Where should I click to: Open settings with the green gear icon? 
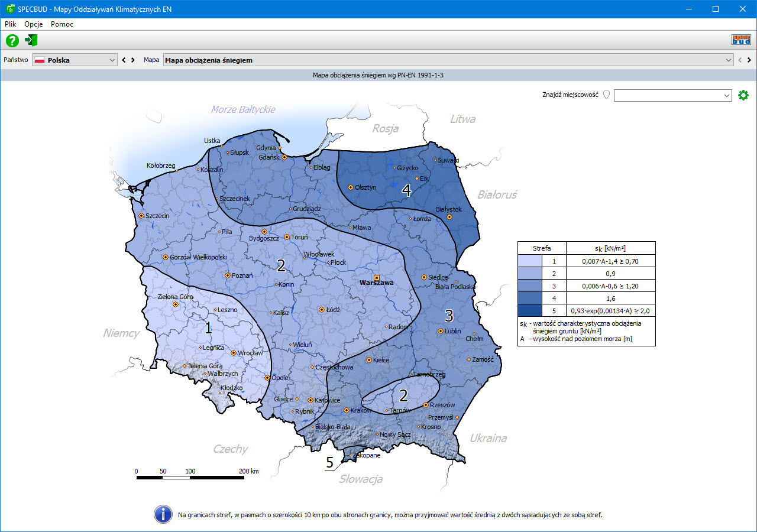[x=743, y=95]
